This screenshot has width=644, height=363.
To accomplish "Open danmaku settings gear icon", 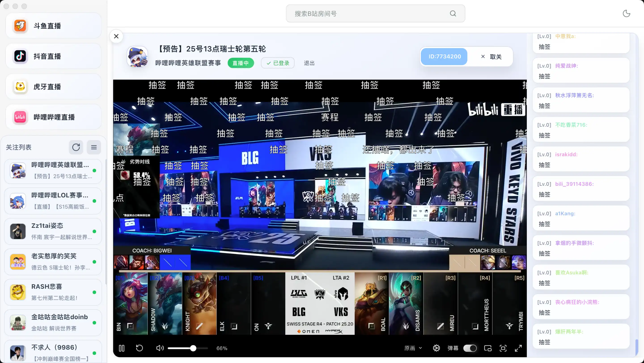I will coord(436,348).
